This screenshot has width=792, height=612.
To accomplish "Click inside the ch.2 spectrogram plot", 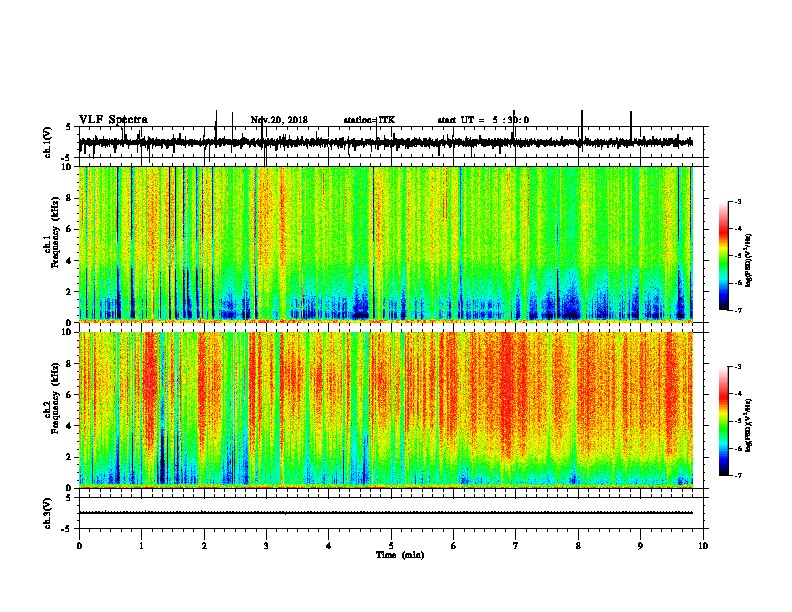I will pyautogui.click(x=386, y=410).
